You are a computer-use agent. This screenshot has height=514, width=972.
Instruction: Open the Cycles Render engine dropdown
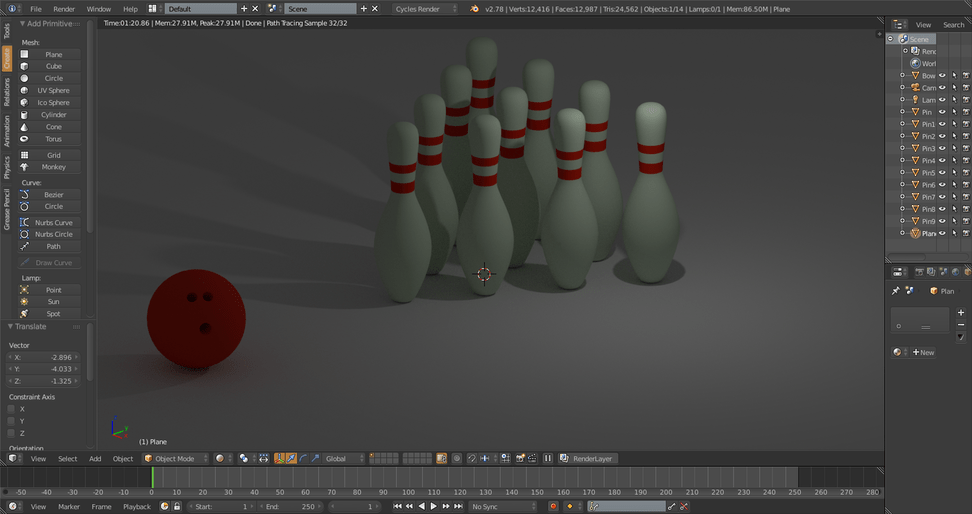click(425, 9)
